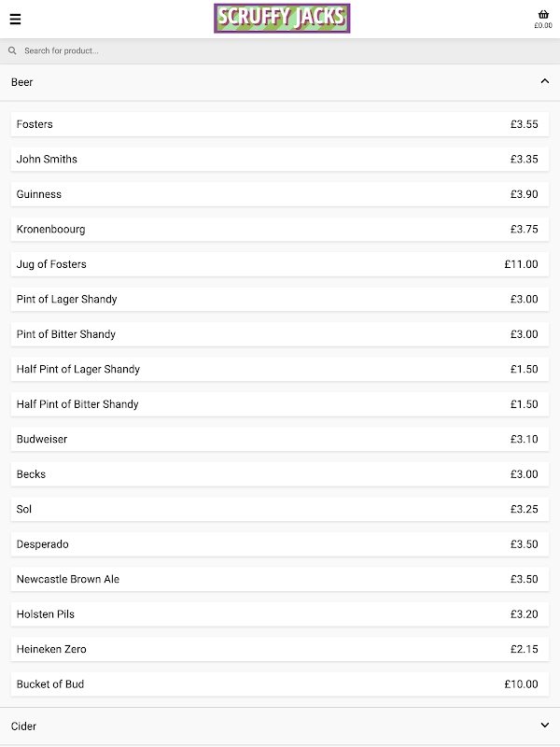Choose the Guinness item
Viewport: 560px width, 747px height.
(279, 194)
